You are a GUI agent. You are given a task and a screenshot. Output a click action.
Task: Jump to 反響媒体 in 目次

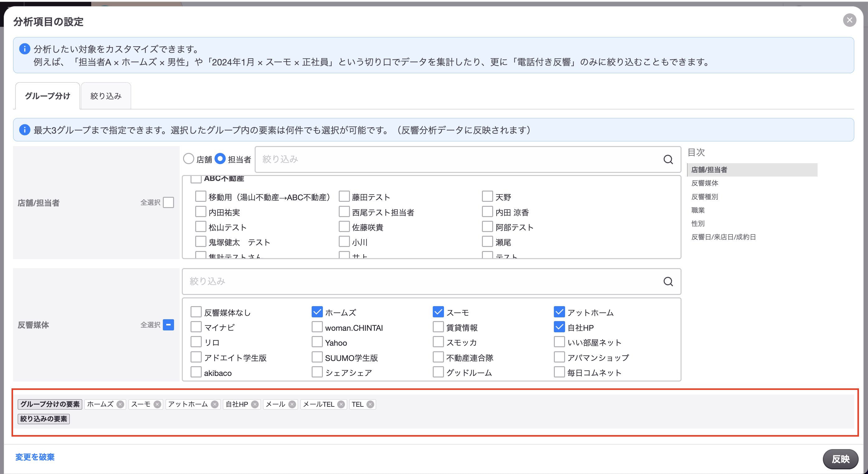pyautogui.click(x=705, y=183)
